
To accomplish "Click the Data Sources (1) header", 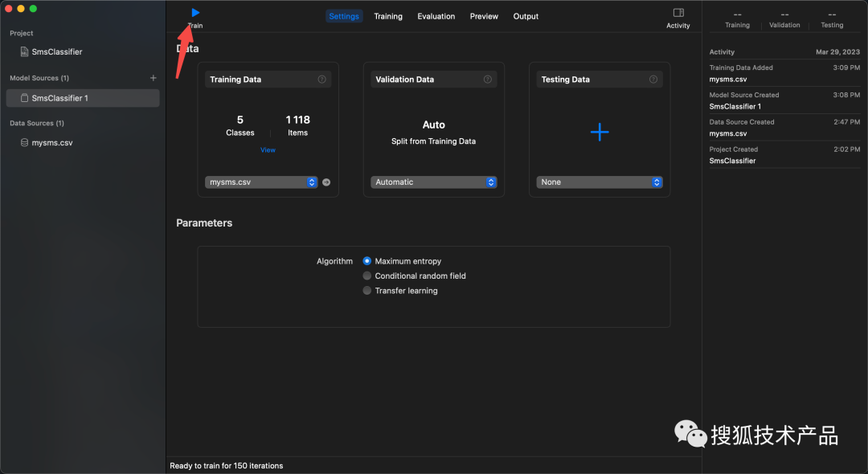I will [37, 123].
